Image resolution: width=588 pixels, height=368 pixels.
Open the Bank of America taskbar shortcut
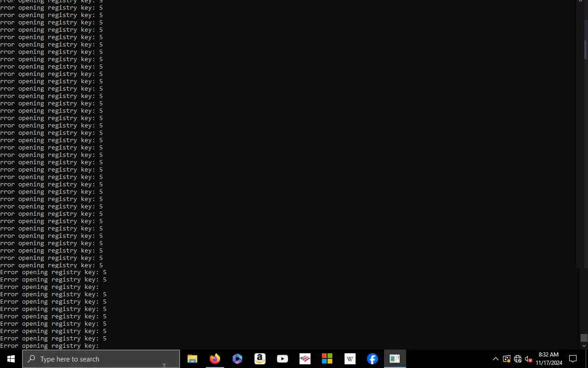pyautogui.click(x=305, y=359)
